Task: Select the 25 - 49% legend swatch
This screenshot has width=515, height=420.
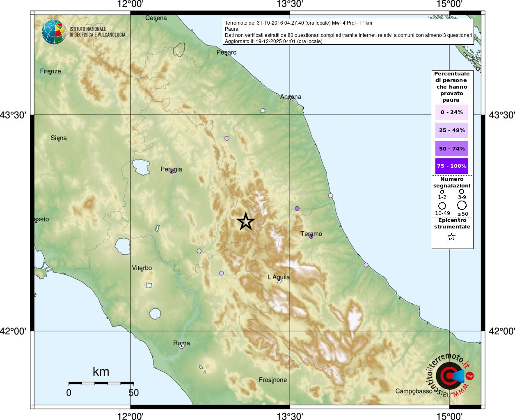Action: (x=451, y=130)
